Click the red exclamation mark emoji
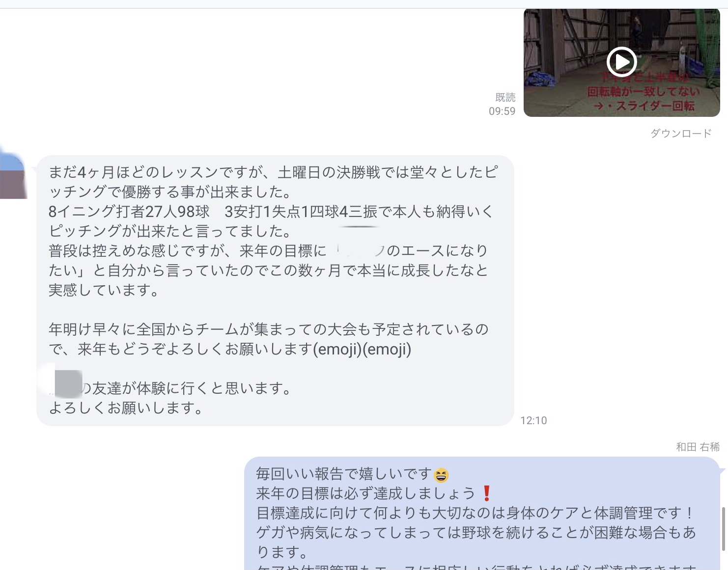This screenshot has width=728, height=570. 487,493
